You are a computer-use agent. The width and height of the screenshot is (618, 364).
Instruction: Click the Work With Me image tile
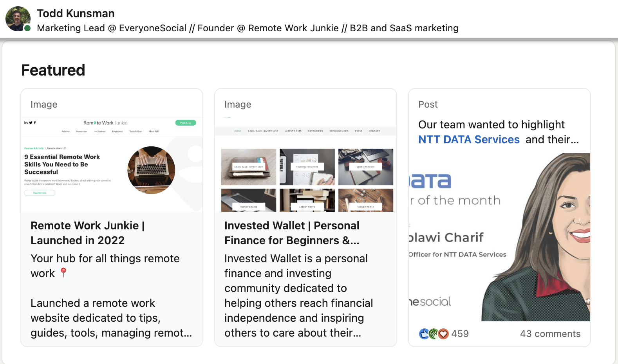point(365,167)
